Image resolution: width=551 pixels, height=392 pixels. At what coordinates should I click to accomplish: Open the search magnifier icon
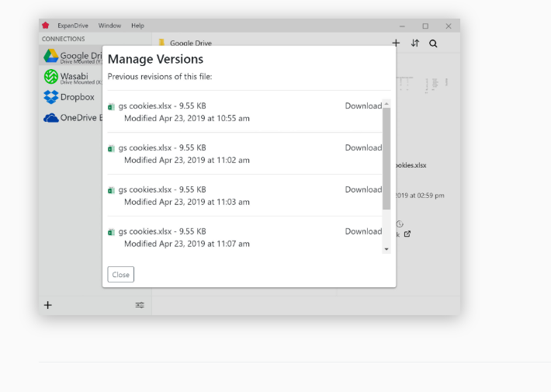click(x=433, y=43)
